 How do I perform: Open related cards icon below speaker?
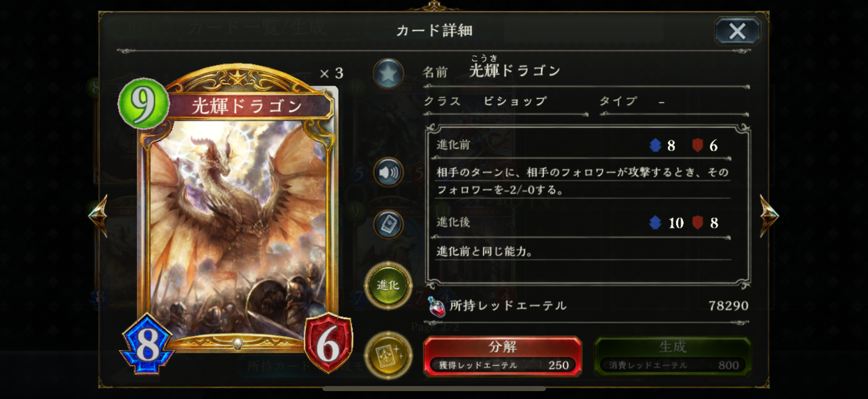click(x=388, y=225)
